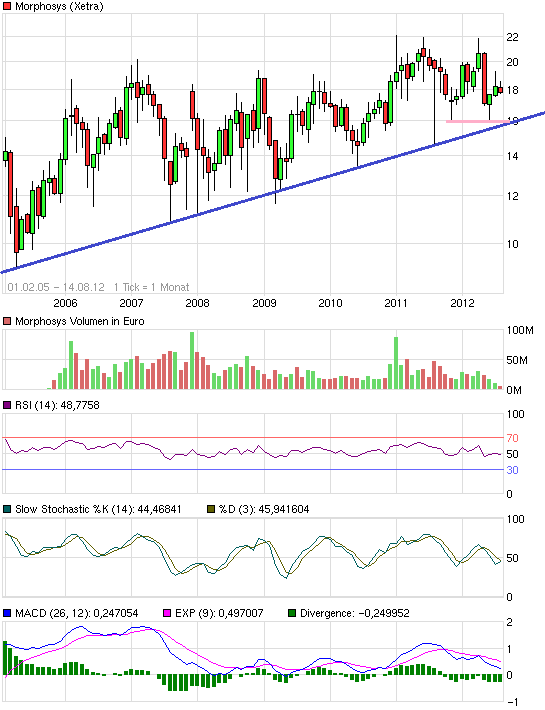Click the MACD axis value 2

510,622
